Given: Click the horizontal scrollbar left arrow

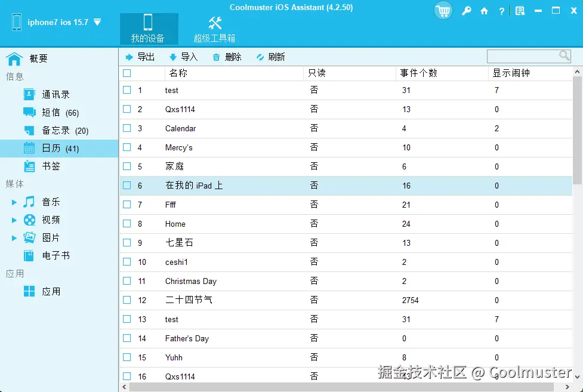Looking at the screenshot, I should click(124, 387).
